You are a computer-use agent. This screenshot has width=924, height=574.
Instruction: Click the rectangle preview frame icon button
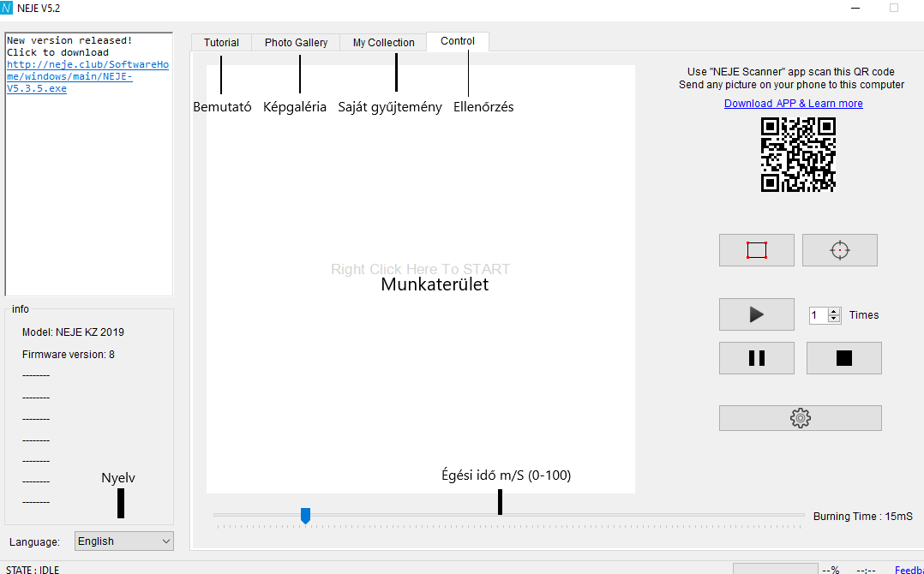click(x=756, y=250)
